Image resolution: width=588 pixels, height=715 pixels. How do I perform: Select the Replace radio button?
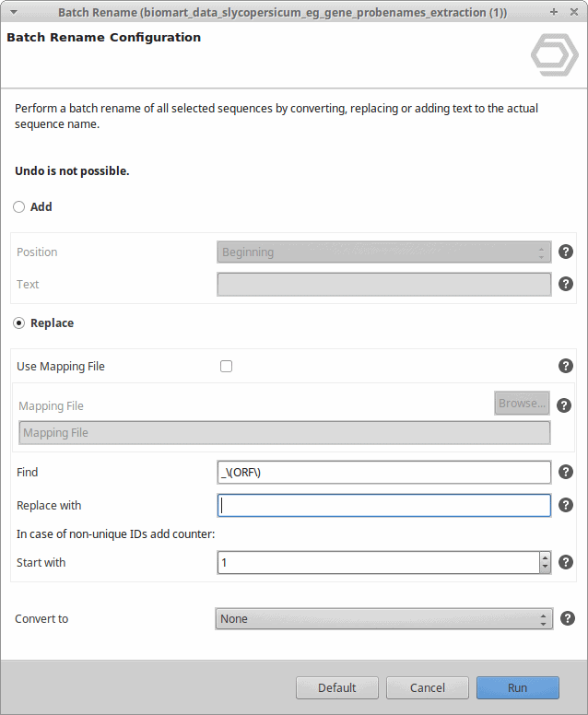(18, 323)
